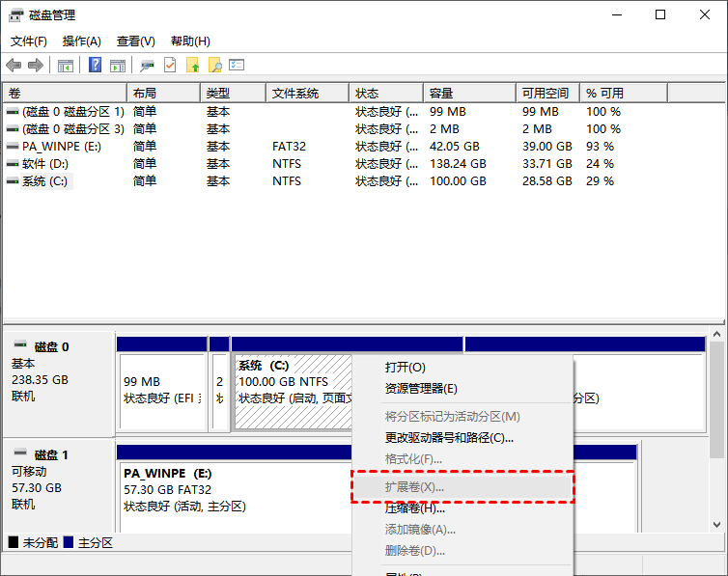Click Show/Hide Action Pane toolbar icon
This screenshot has width=728, height=576.
[118, 65]
